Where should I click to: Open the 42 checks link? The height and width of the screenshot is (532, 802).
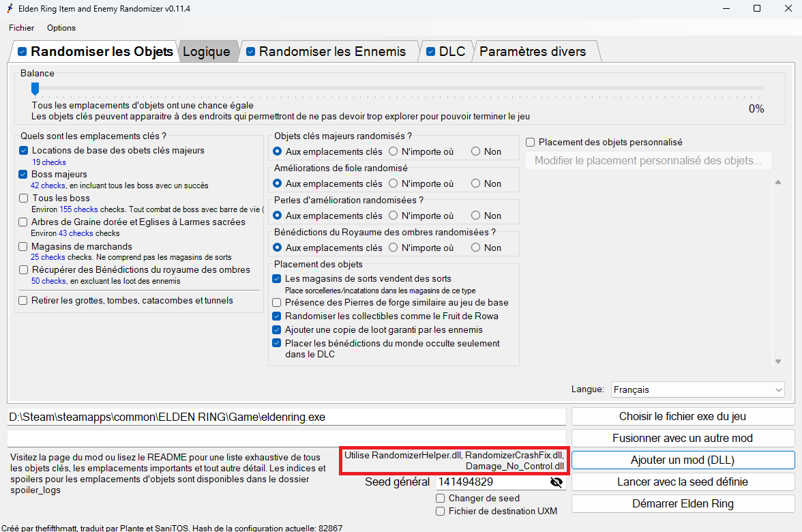coord(48,186)
